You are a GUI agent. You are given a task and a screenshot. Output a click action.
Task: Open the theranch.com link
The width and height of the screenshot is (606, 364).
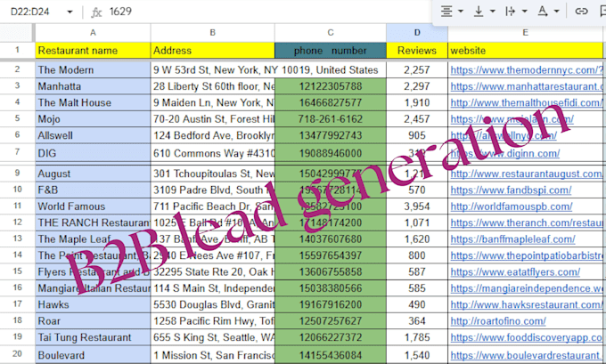pos(527,222)
